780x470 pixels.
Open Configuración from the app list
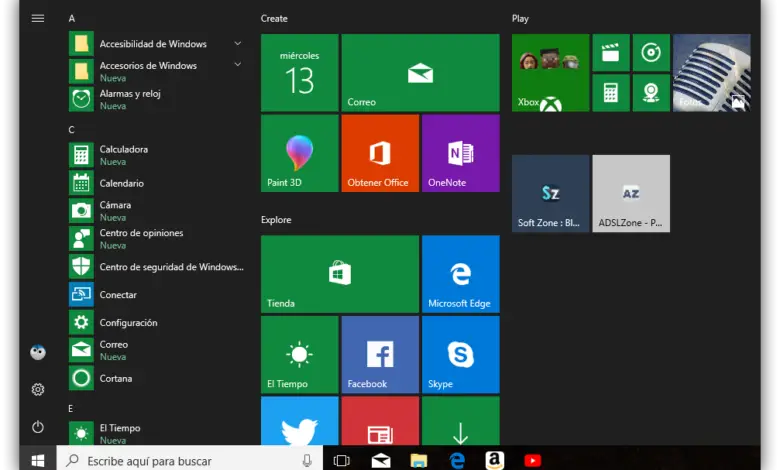pyautogui.click(x=156, y=322)
